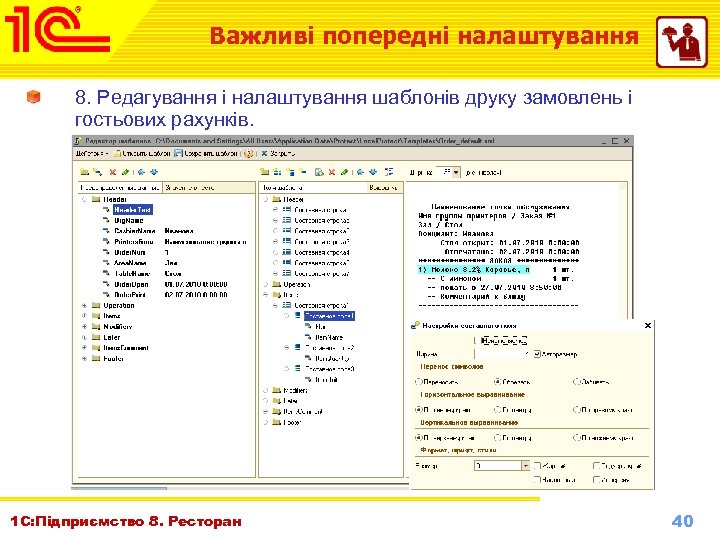Click add composite row icon in template toolbar
Viewport: 720px width, 540px height.
click(x=277, y=172)
